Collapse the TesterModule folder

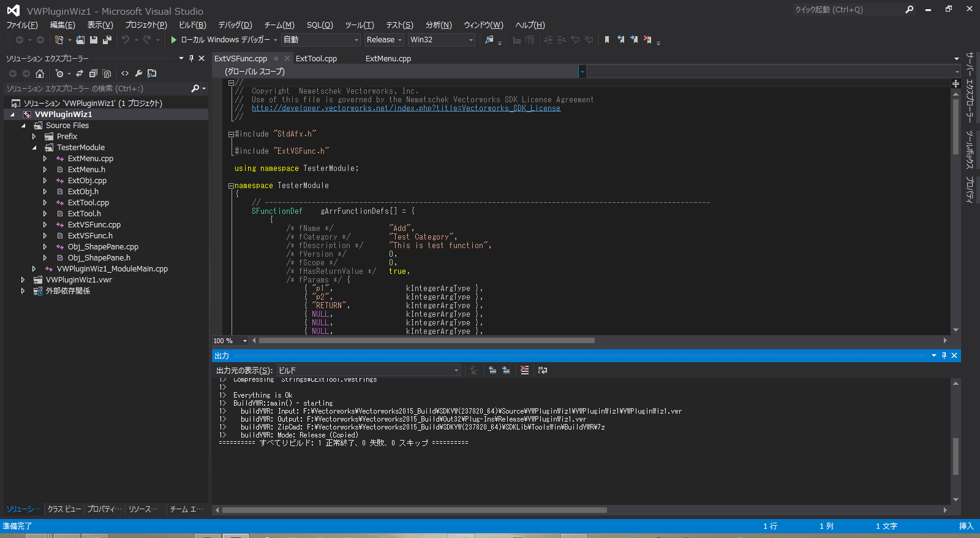point(34,148)
